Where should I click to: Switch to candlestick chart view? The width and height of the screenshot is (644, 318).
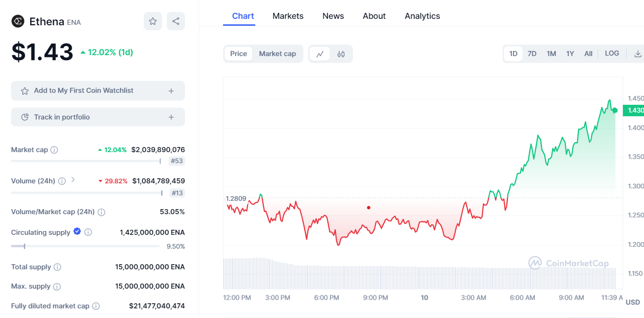(x=341, y=54)
